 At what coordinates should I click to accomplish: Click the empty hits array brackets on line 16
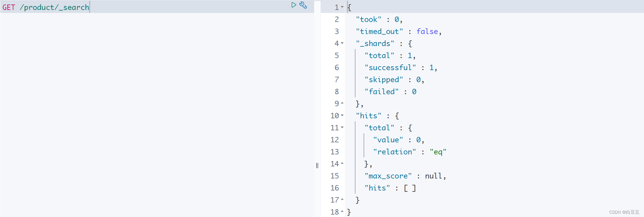coord(410,188)
